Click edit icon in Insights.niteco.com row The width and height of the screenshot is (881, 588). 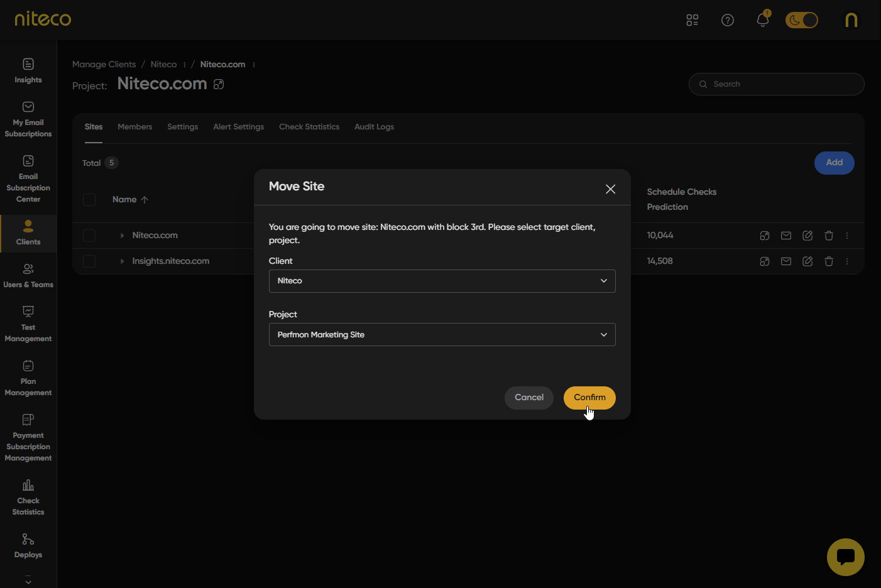[x=807, y=261]
